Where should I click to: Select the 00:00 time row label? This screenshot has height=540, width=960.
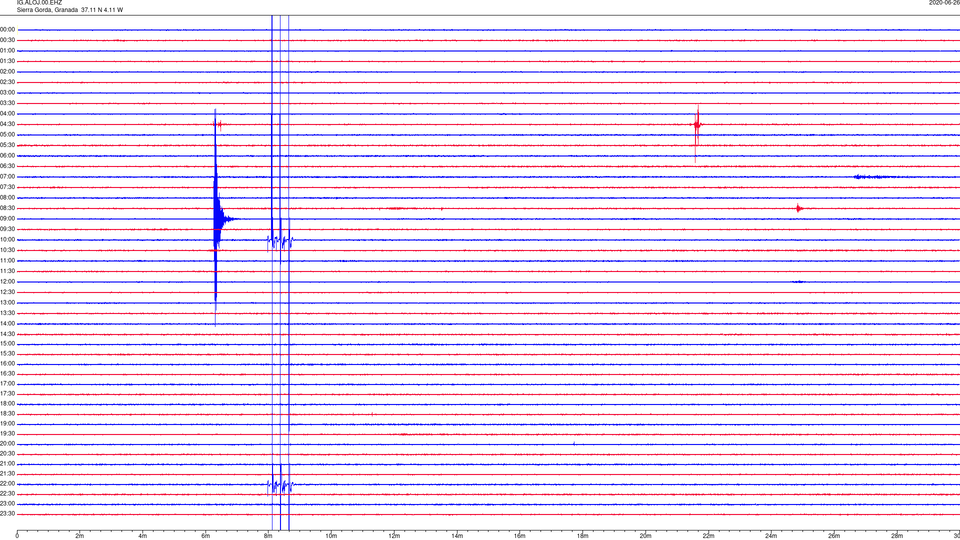click(8, 29)
